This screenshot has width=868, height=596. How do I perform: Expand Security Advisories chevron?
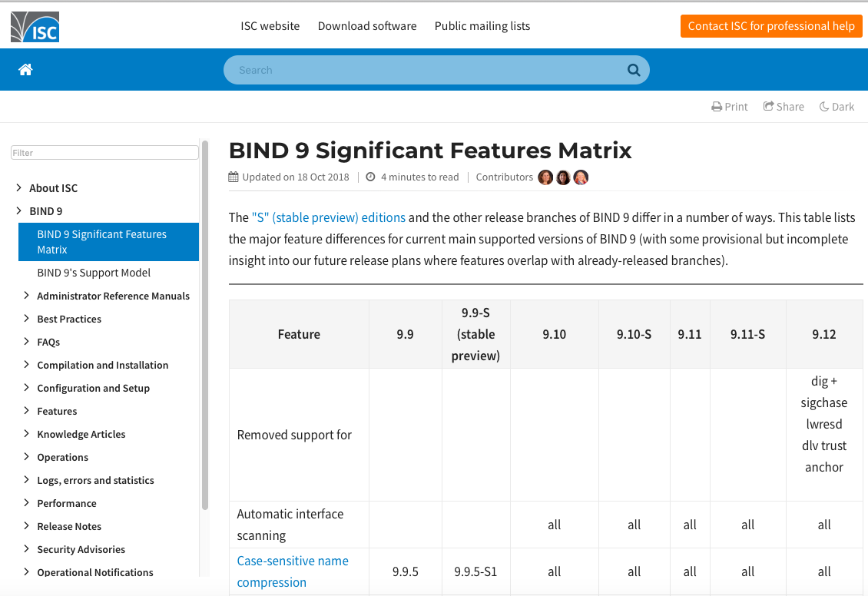pyautogui.click(x=26, y=549)
